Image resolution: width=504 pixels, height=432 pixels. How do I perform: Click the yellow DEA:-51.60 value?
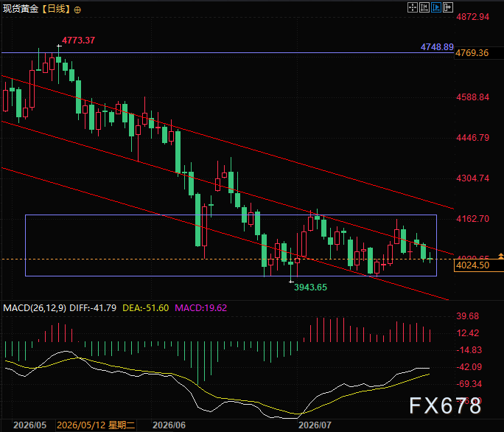[x=146, y=308]
